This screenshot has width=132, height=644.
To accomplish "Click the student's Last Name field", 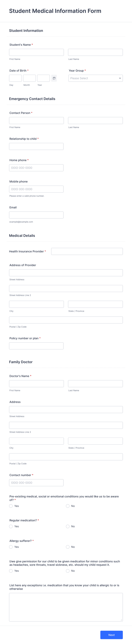I will 95,52.
